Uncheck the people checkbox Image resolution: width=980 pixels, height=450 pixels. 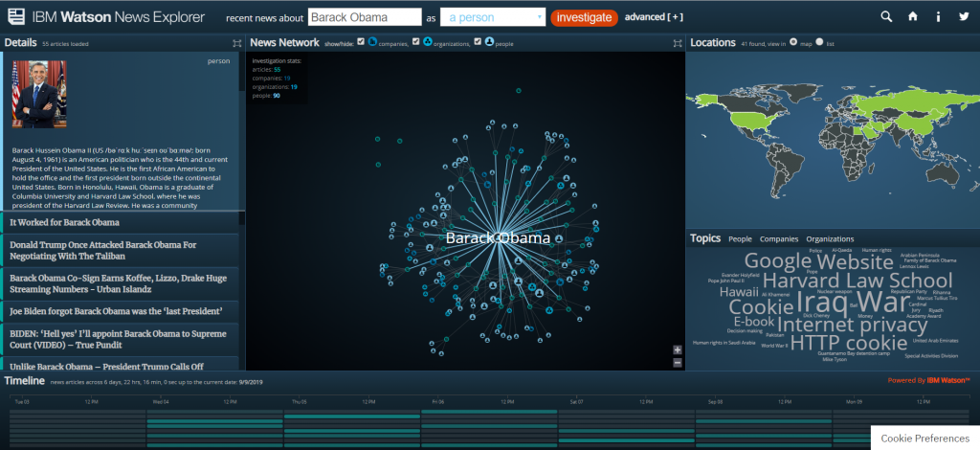[x=478, y=42]
